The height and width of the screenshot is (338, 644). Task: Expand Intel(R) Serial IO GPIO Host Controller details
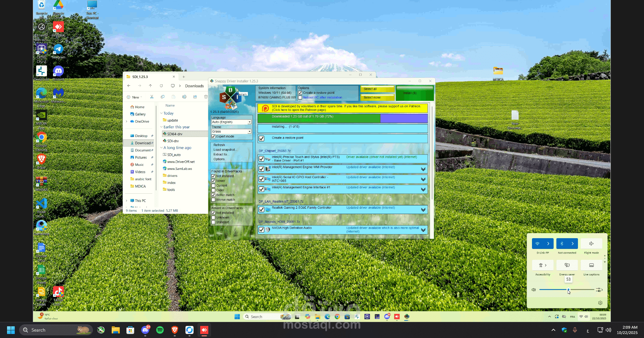pos(423,180)
